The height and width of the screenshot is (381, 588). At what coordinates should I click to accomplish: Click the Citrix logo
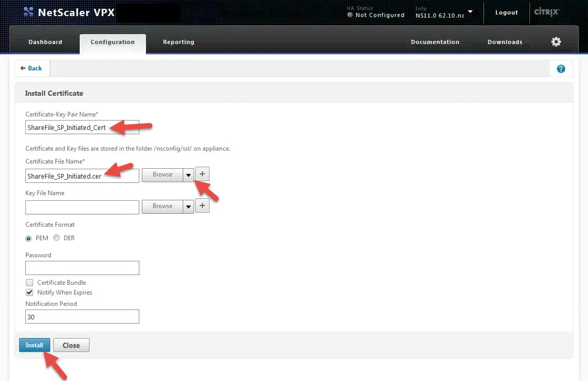pos(547,12)
